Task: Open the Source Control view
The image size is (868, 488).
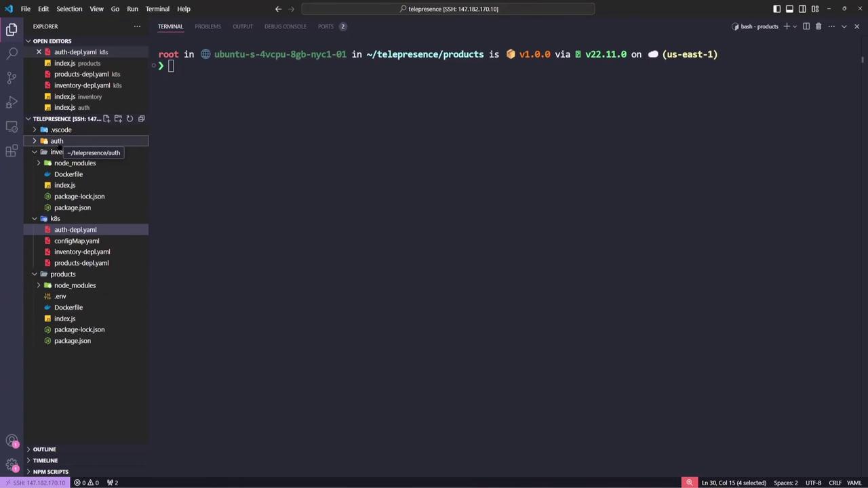Action: 12,77
